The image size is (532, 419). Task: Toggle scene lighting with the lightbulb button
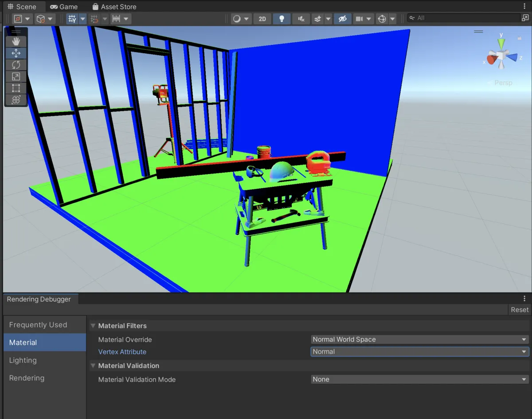pyautogui.click(x=282, y=19)
